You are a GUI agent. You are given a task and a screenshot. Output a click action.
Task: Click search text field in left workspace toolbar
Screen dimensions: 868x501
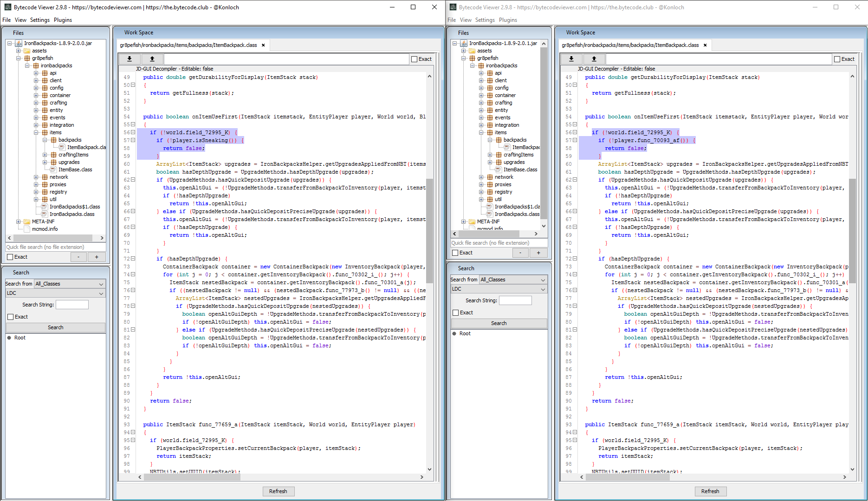[x=286, y=59]
